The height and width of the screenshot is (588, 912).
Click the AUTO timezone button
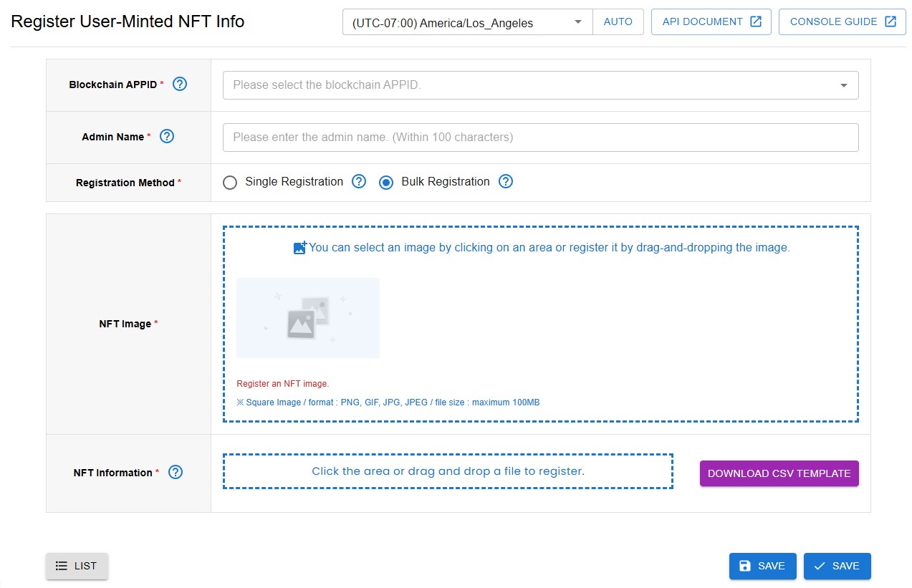pyautogui.click(x=618, y=21)
